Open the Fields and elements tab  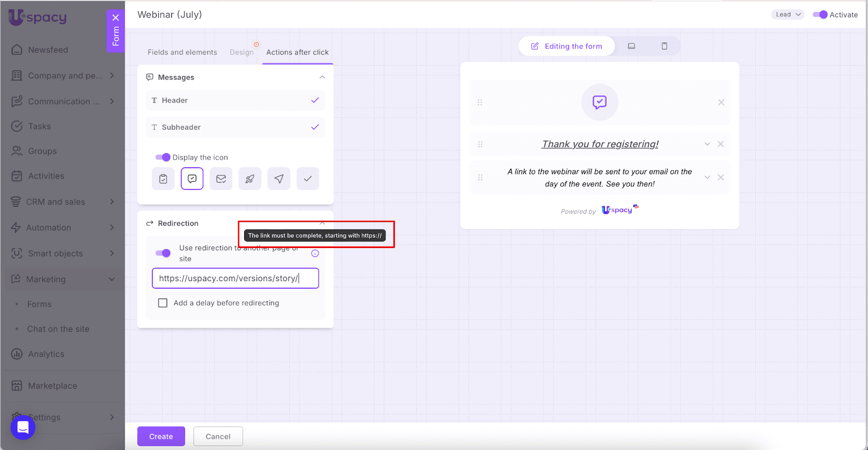pos(182,52)
